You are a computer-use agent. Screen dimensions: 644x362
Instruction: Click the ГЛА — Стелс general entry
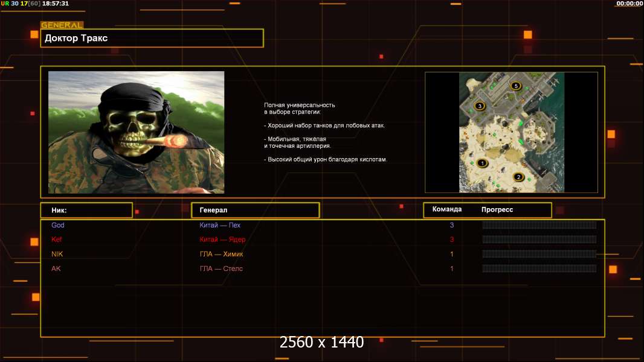[x=221, y=268]
